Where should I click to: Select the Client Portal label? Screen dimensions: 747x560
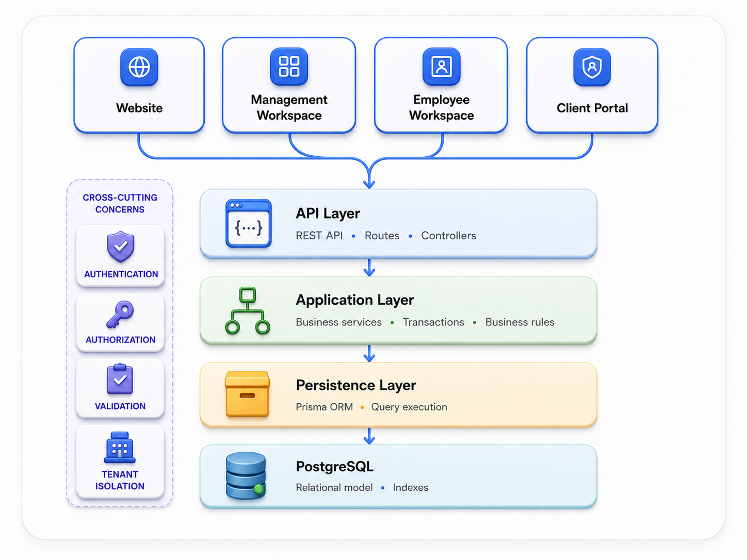[592, 108]
